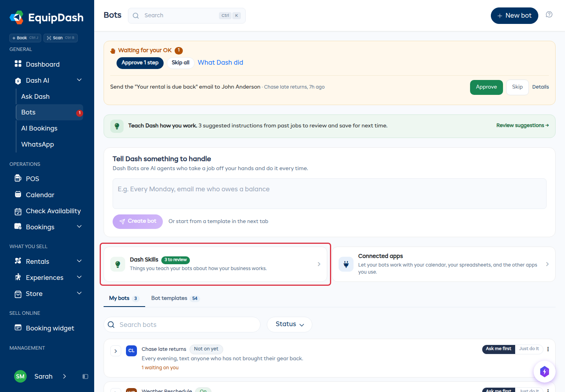Click into the Search bots field
Screen dimensions: 565x392
(182, 325)
